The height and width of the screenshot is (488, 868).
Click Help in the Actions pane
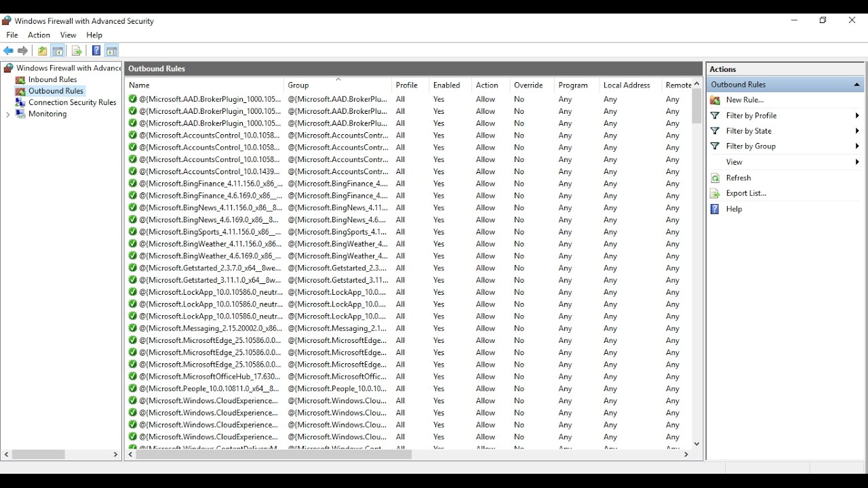coord(734,209)
